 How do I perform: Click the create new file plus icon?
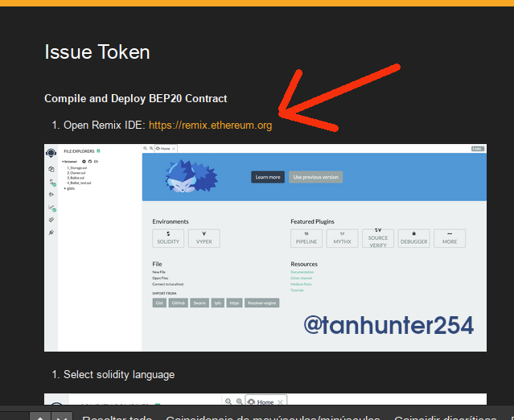[x=84, y=161]
